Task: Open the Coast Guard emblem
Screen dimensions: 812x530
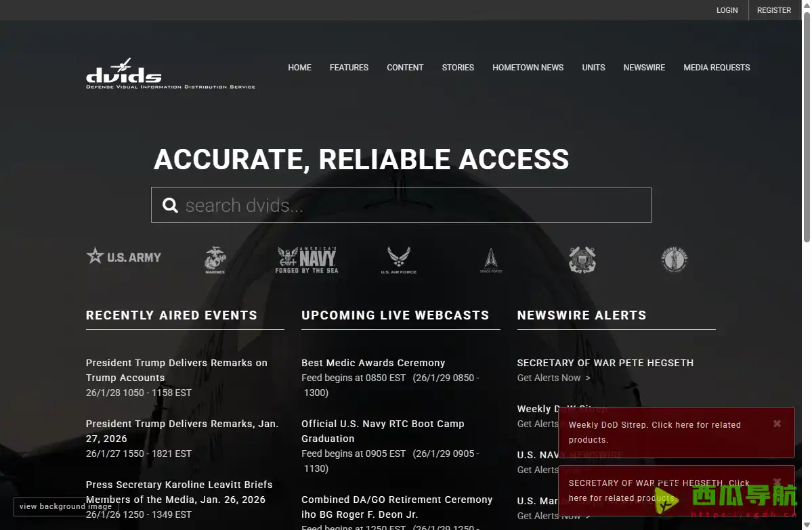Action: pyautogui.click(x=582, y=260)
